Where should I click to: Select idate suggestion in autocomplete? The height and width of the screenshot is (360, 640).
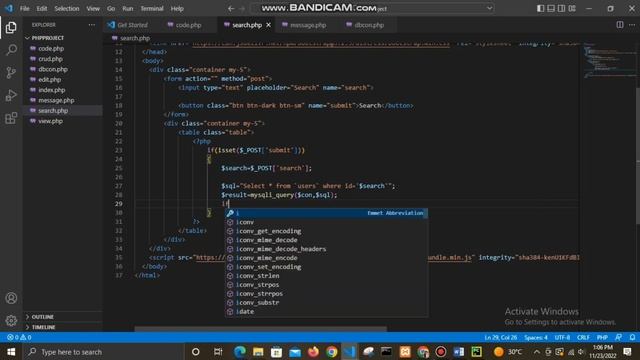[327, 311]
